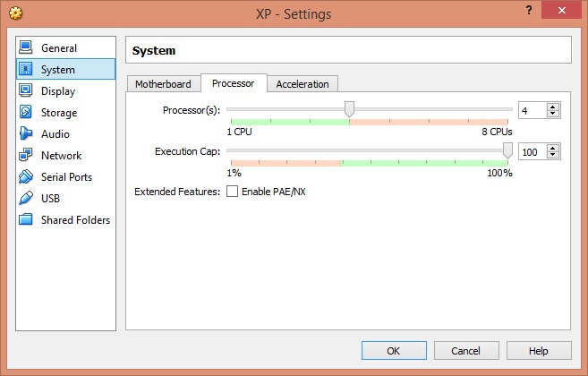Select the Network adapter icon

point(25,155)
